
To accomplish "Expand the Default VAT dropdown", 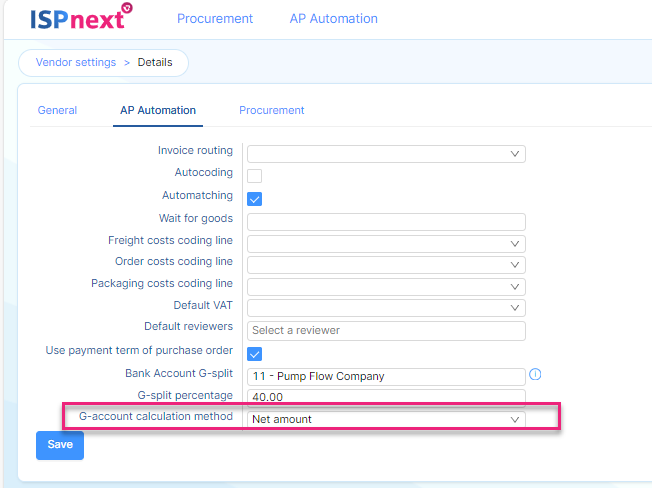I will coord(386,308).
